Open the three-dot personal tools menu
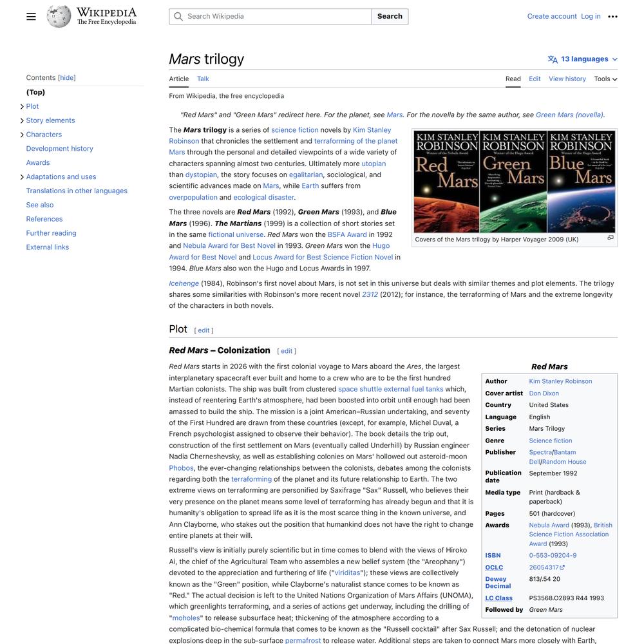This screenshot has height=644, width=644. tap(612, 17)
